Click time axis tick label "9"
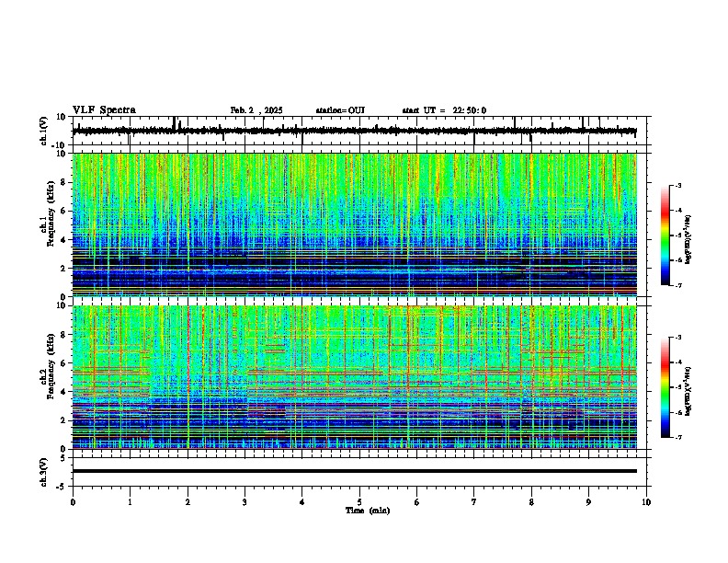This screenshot has width=728, height=563. [x=588, y=502]
